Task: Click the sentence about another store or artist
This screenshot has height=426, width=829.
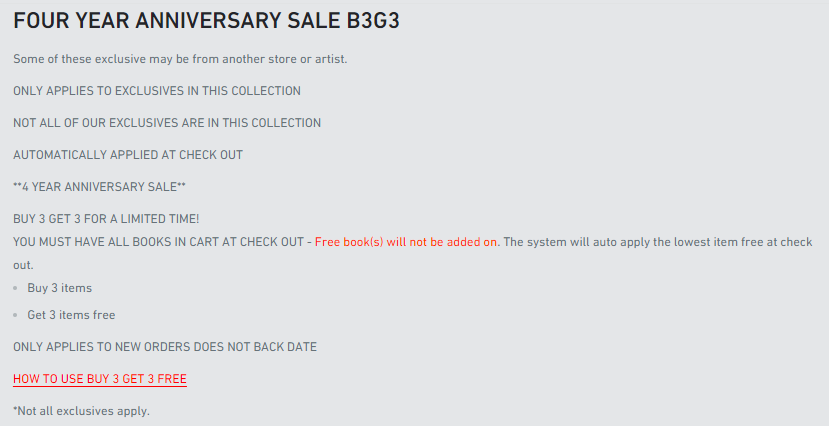Action: click(x=180, y=59)
